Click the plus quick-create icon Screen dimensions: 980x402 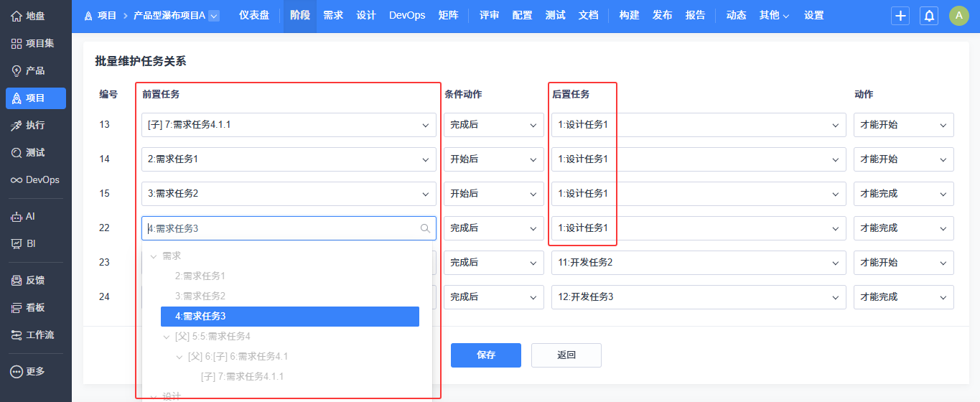[900, 16]
